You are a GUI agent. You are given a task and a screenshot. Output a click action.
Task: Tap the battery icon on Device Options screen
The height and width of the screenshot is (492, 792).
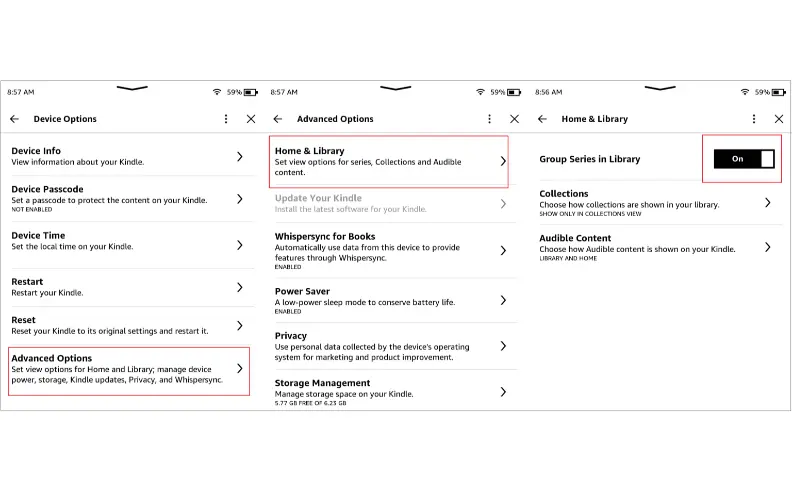click(x=251, y=92)
